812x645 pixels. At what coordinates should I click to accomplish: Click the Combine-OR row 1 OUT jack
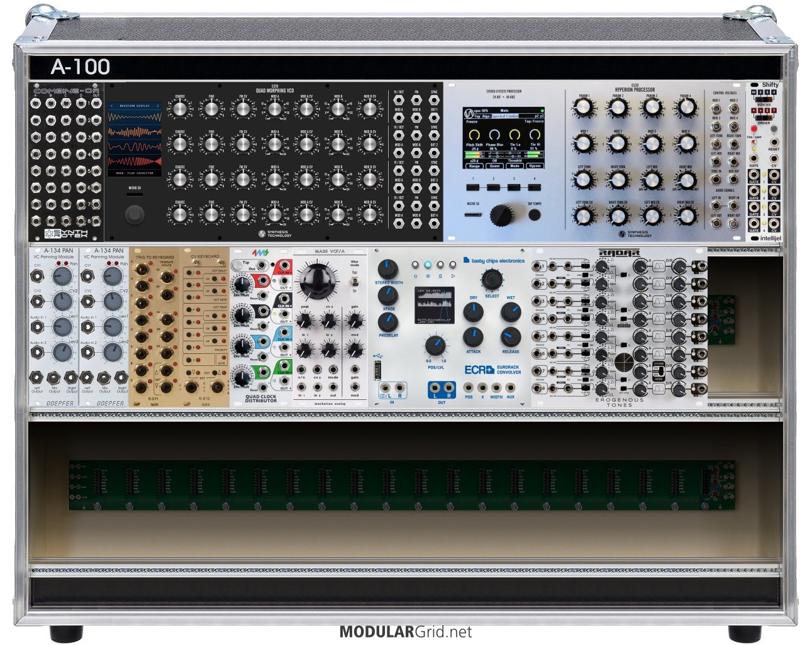(96, 104)
